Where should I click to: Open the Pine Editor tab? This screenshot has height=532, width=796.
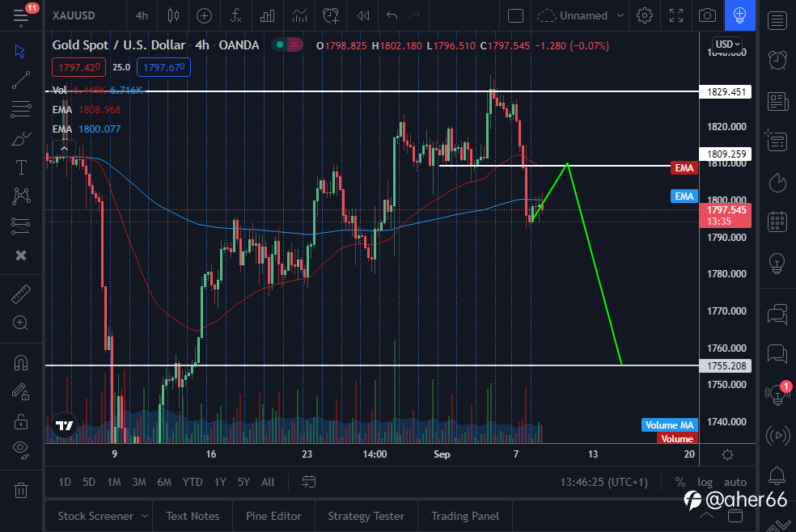[273, 516]
